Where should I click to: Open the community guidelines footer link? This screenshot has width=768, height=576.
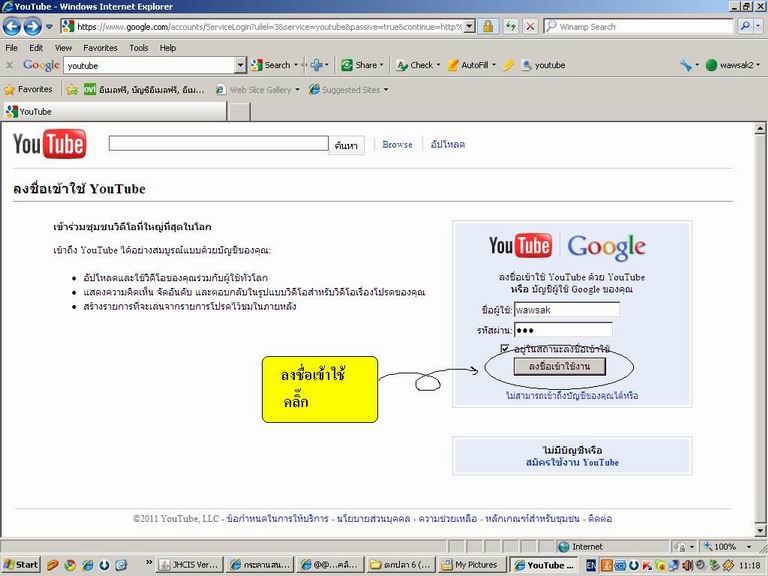click(x=532, y=519)
